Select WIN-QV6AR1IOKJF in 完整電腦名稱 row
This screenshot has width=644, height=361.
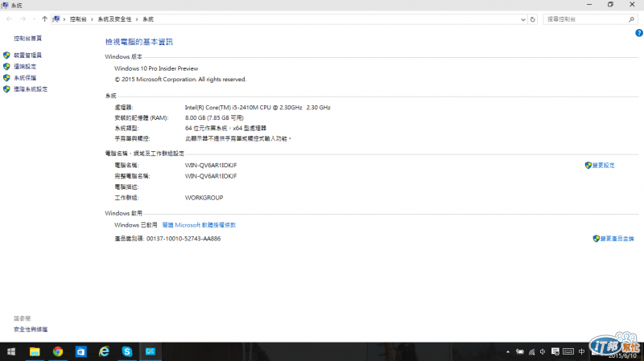pos(211,176)
